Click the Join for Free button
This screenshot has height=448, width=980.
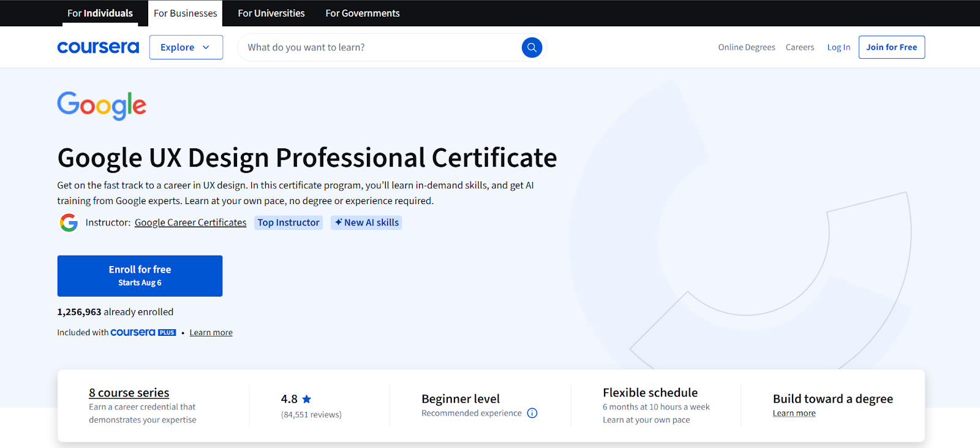(891, 47)
